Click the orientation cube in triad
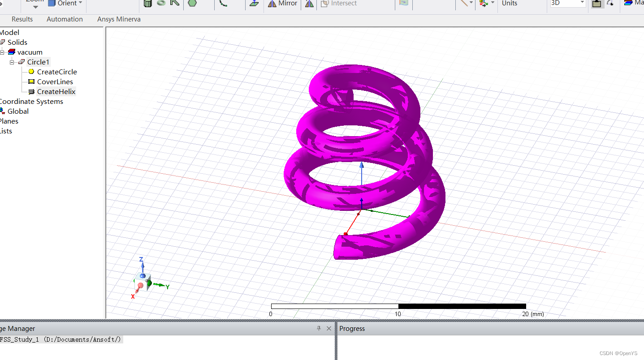 pos(143,282)
